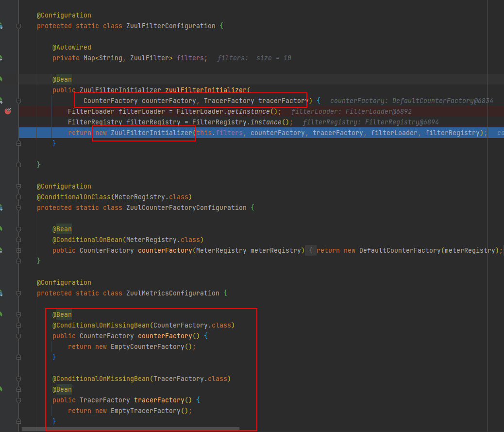The width and height of the screenshot is (504, 432).
Task: Click fold-end marker closing tracerFactory() method
Action: tap(18, 421)
